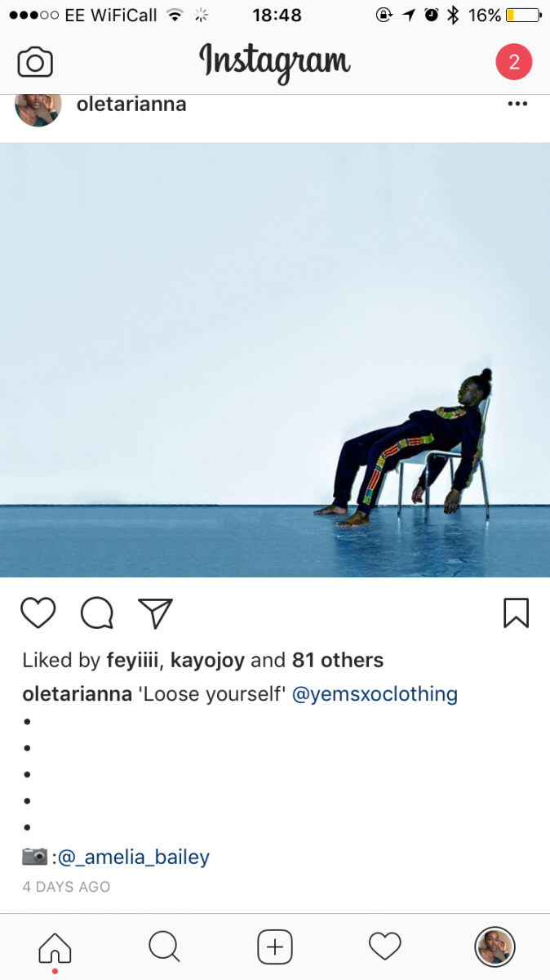
Task: Save post with bookmark icon
Action: coord(516,613)
